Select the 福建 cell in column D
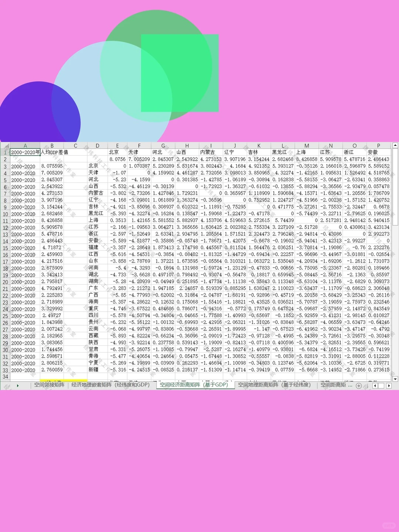The image size is (399, 532). click(x=98, y=248)
